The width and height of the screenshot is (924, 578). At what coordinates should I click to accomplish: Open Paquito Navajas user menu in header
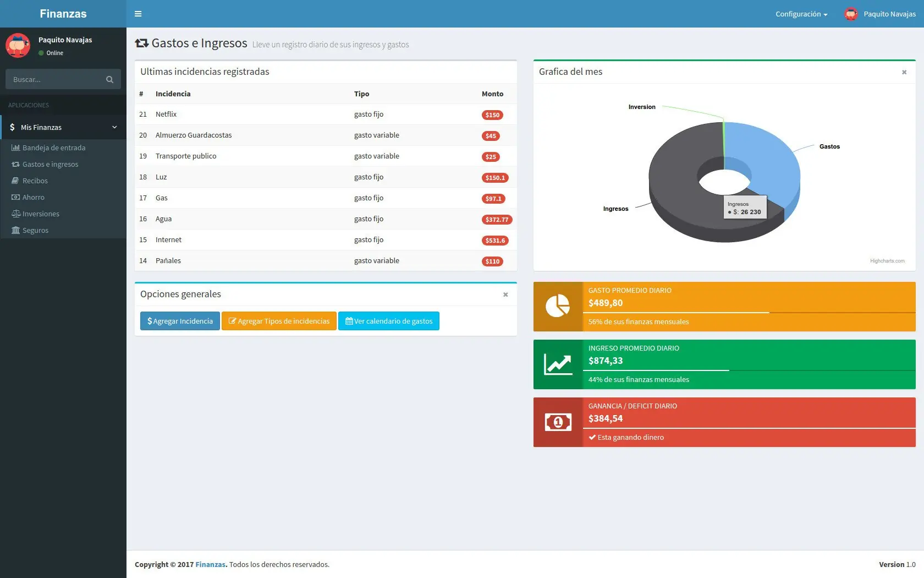click(x=880, y=14)
